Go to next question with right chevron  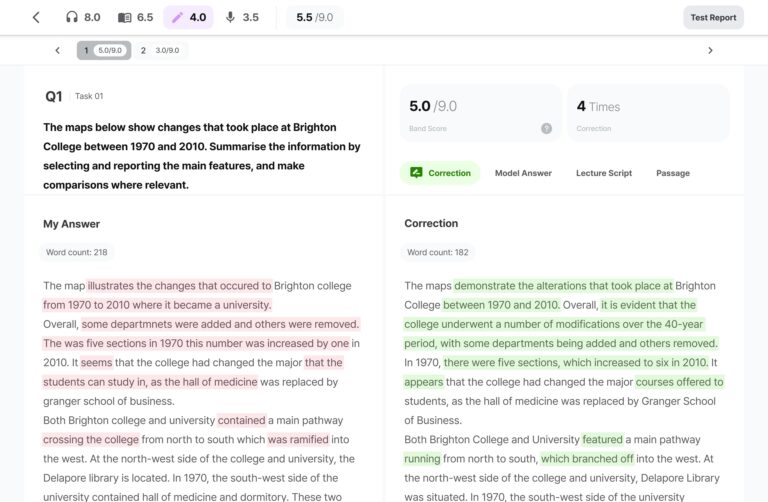(710, 50)
